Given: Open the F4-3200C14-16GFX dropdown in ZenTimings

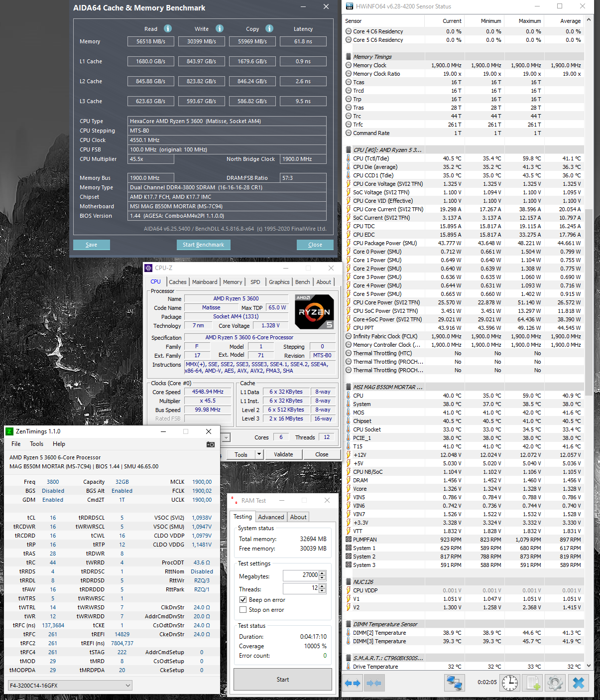Looking at the screenshot, I should (70, 686).
